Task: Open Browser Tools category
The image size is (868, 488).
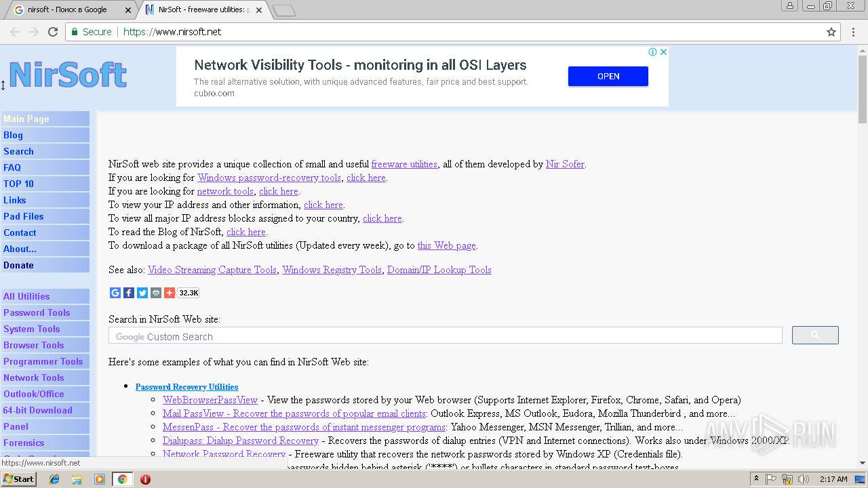Action: (x=45, y=345)
